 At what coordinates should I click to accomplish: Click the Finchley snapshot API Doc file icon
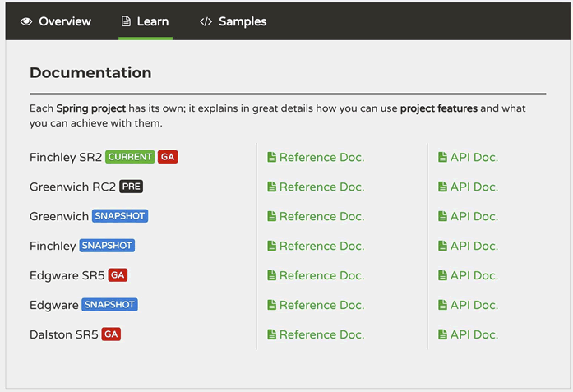pyautogui.click(x=442, y=246)
